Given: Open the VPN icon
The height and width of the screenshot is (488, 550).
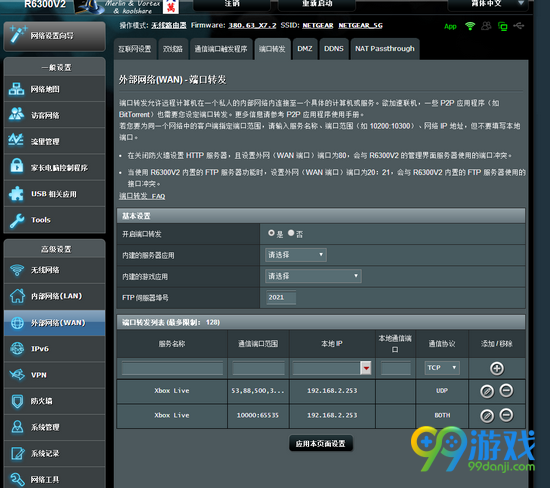Looking at the screenshot, I should coord(17,375).
